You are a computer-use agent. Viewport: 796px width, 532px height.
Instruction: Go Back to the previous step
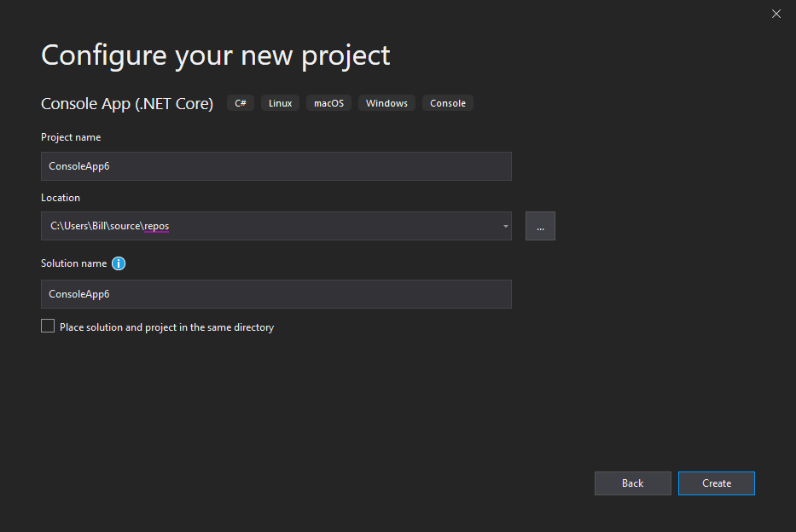(632, 483)
